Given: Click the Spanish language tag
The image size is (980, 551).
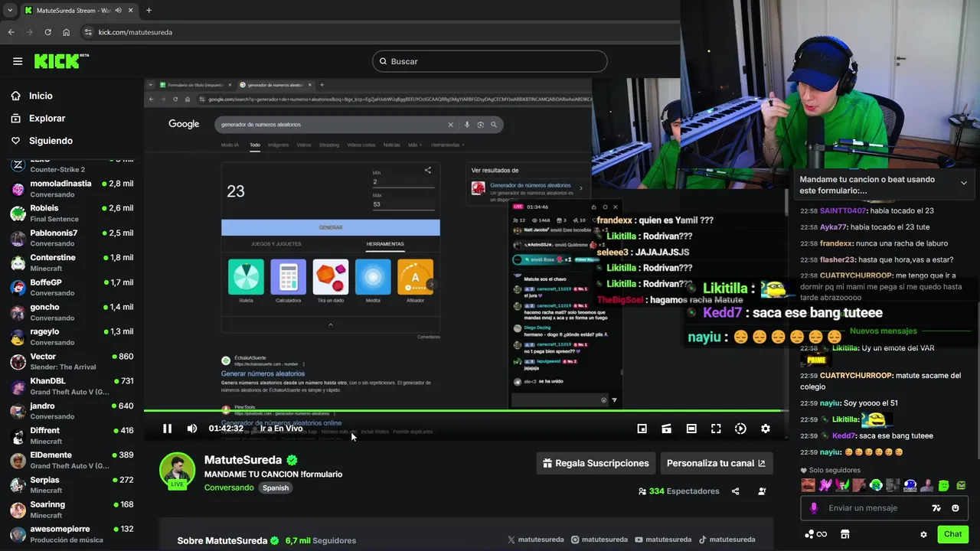Looking at the screenshot, I should point(276,487).
